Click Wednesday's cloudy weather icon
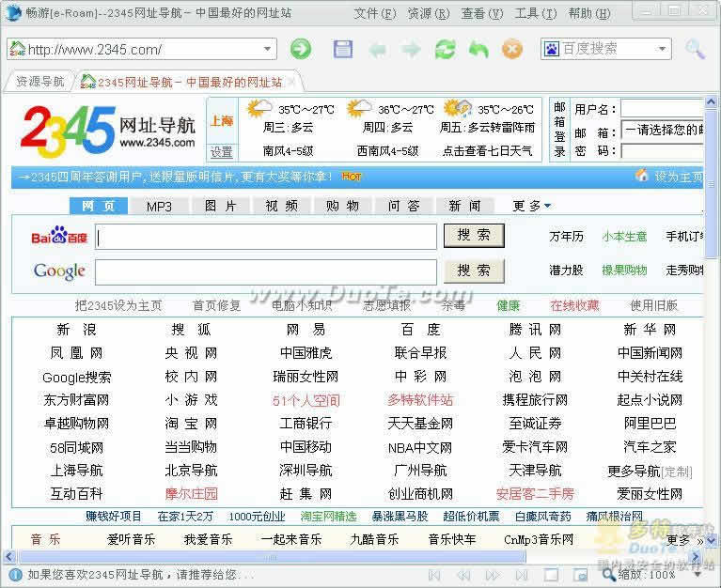This screenshot has height=588, width=721. pyautogui.click(x=259, y=109)
